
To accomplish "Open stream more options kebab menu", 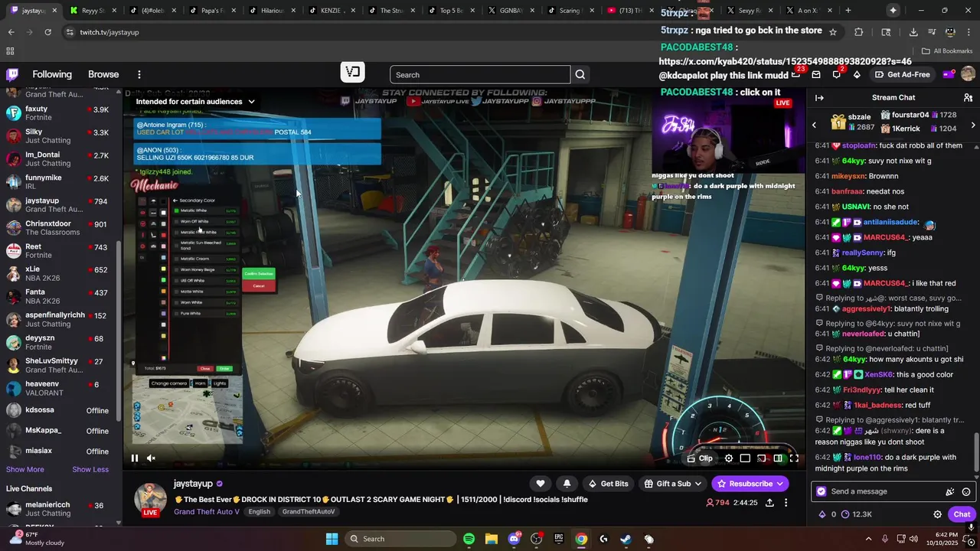I will click(786, 503).
